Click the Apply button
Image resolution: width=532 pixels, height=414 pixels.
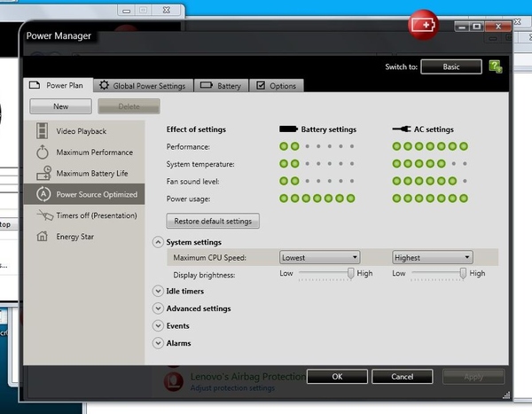473,377
